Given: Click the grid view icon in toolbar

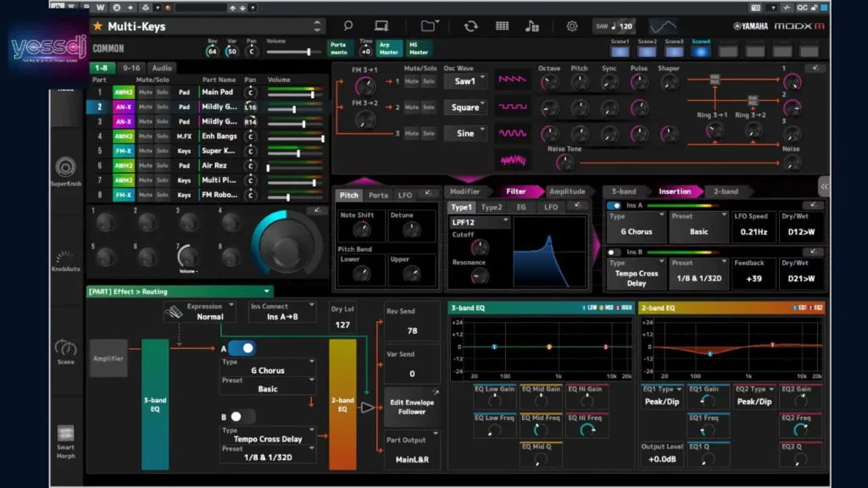Looking at the screenshot, I should coord(502,26).
